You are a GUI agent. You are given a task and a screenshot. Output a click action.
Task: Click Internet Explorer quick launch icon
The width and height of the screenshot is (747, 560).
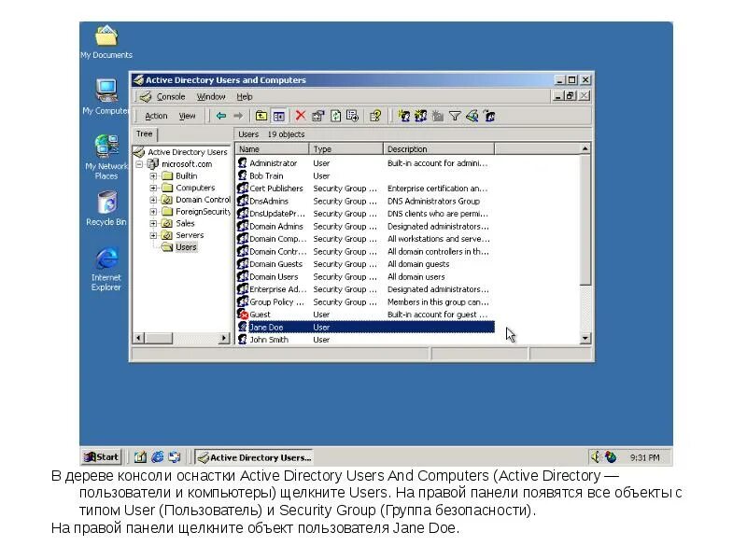click(157, 457)
